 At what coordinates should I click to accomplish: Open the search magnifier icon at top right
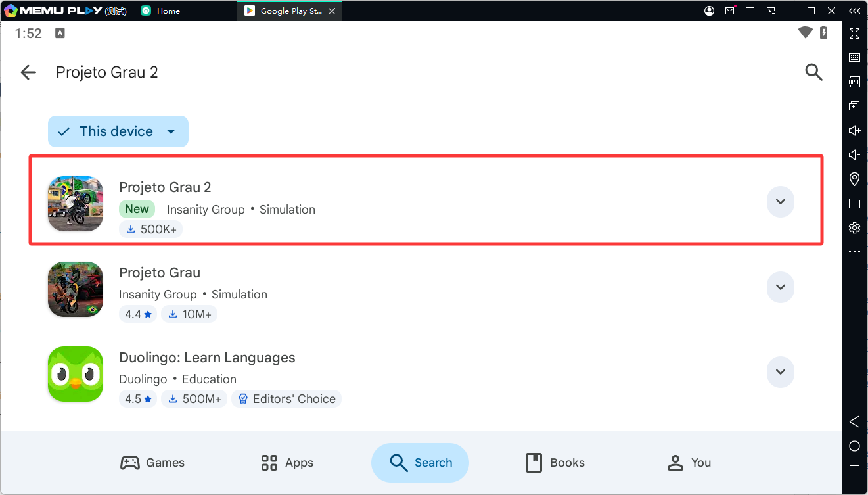(x=813, y=72)
